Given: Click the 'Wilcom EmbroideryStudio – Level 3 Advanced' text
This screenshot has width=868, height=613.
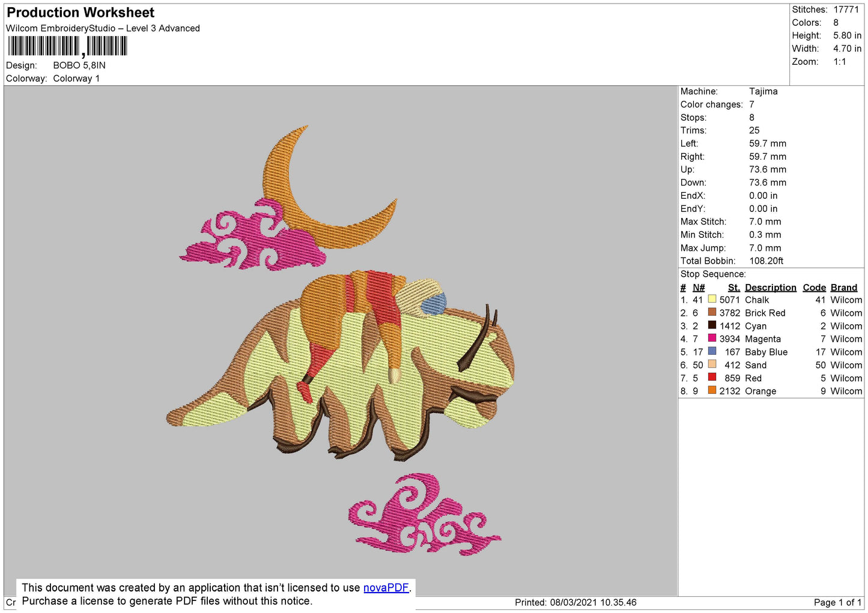Looking at the screenshot, I should click(103, 28).
